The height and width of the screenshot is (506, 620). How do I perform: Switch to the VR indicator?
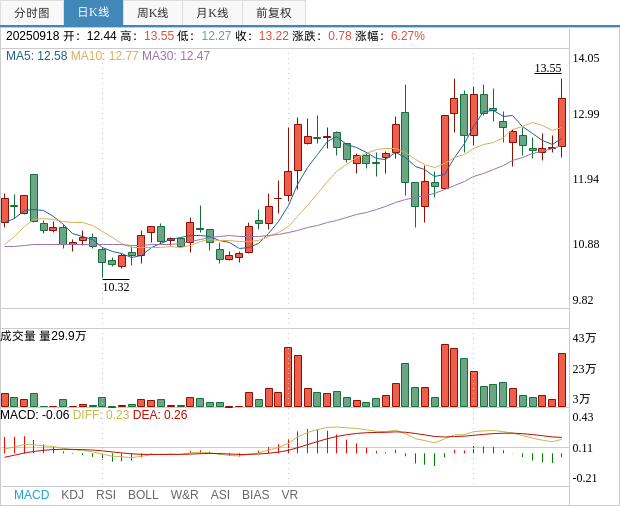(289, 495)
